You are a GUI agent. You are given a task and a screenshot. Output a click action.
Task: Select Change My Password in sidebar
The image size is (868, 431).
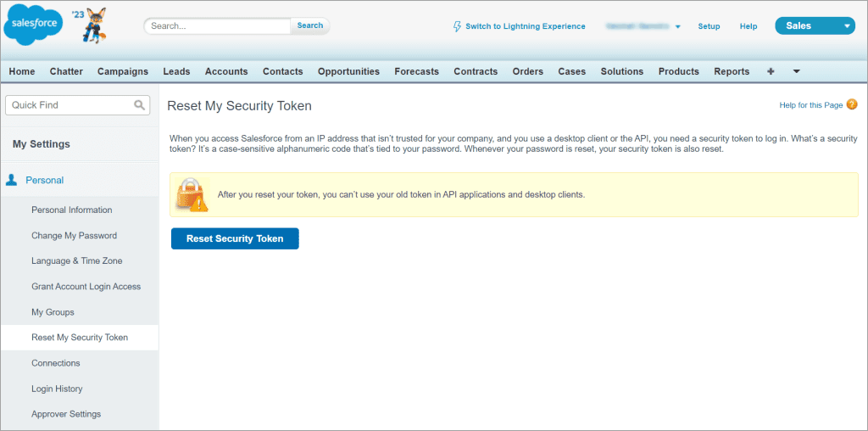tap(74, 236)
